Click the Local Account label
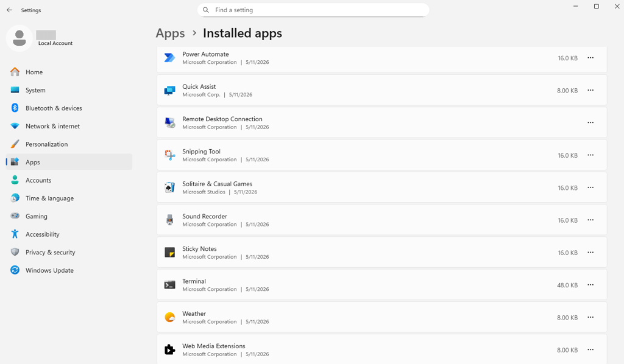 pos(55,43)
